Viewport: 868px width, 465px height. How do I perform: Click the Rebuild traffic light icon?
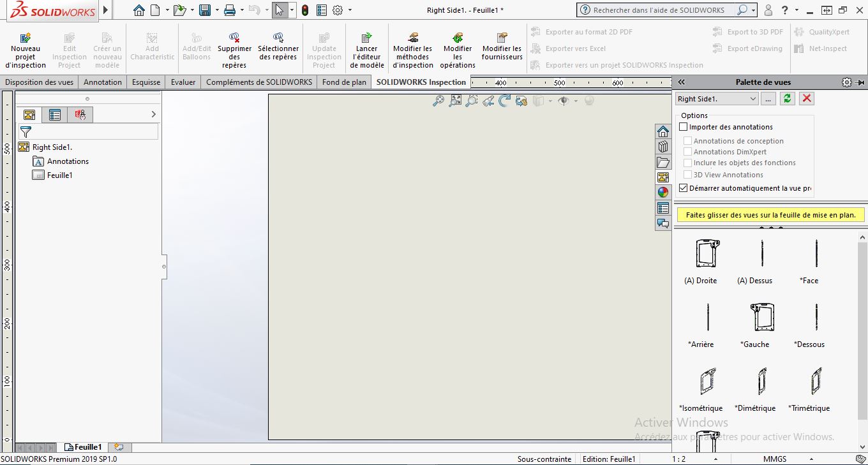(305, 10)
